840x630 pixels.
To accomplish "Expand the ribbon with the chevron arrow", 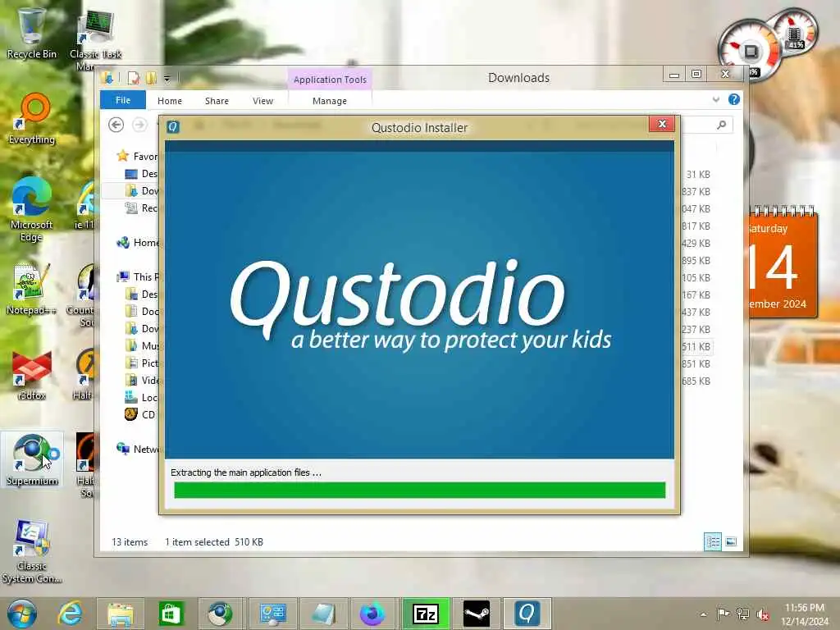I will pyautogui.click(x=715, y=99).
